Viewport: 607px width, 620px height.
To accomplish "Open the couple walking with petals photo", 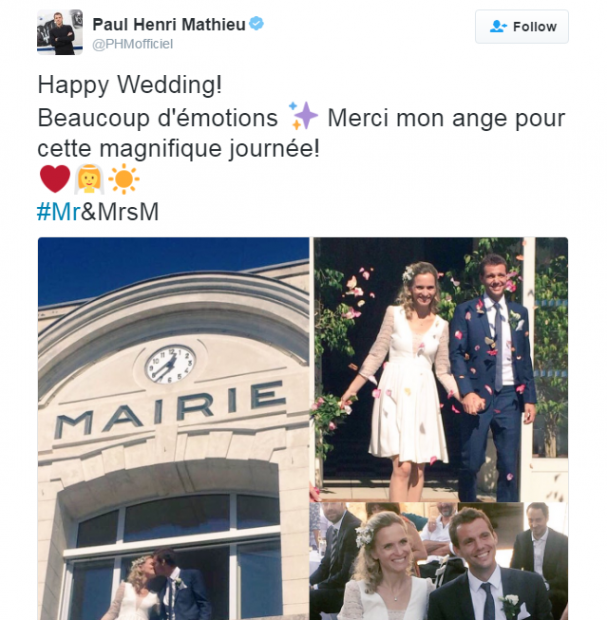I will tap(441, 369).
